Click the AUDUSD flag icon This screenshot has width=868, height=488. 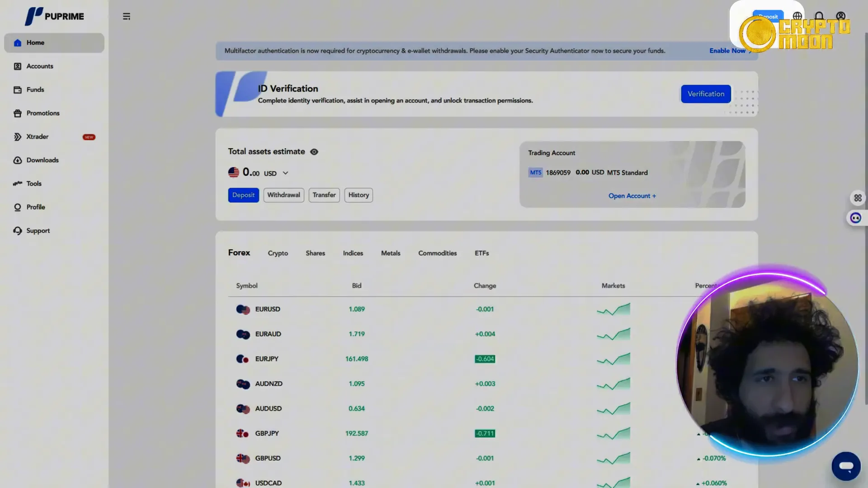click(243, 409)
